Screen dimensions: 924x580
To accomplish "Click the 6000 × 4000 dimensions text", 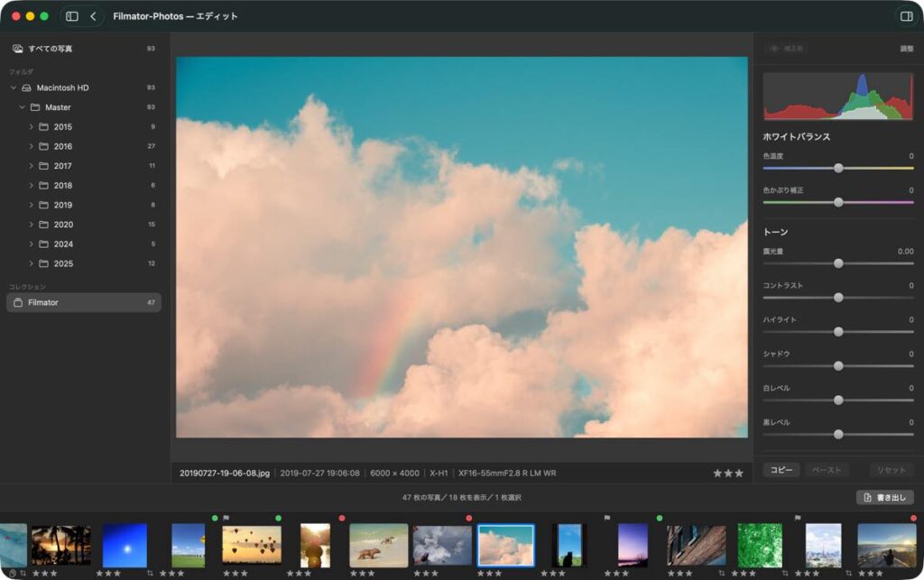I will pyautogui.click(x=395, y=473).
